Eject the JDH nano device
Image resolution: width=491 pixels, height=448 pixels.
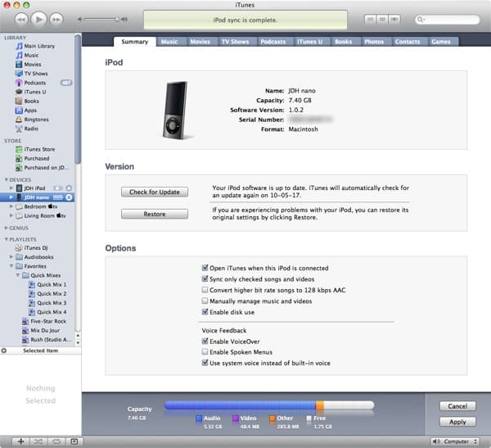[x=69, y=197]
